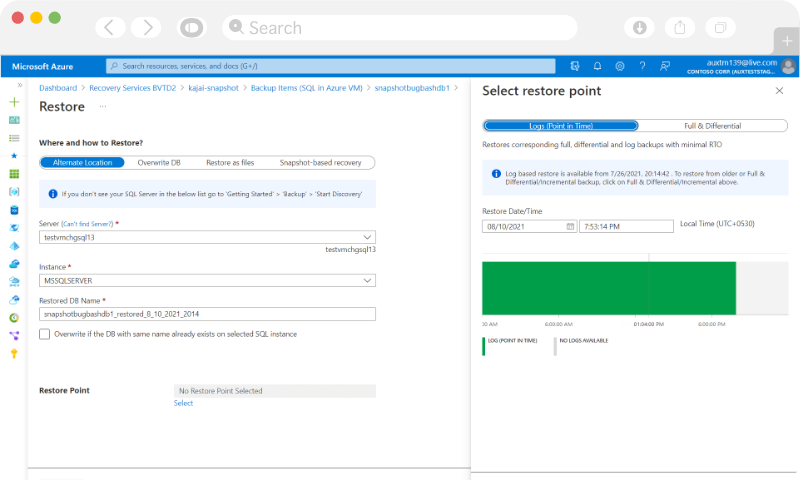Open SQL databases sidebar icon
This screenshot has height=480, width=800.
pos(14,210)
